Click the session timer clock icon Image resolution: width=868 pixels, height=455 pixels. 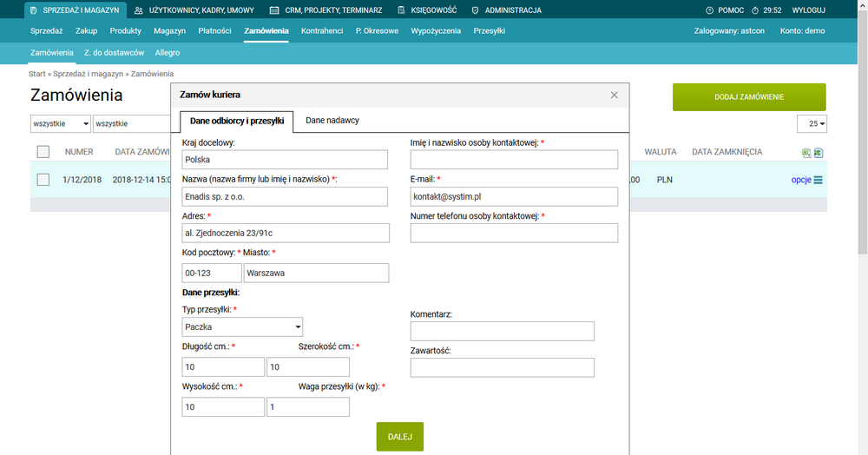pyautogui.click(x=754, y=10)
